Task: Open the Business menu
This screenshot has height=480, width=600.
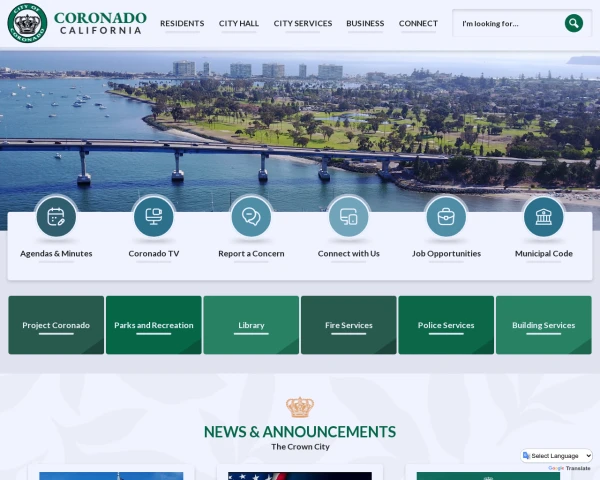Action: (x=365, y=23)
